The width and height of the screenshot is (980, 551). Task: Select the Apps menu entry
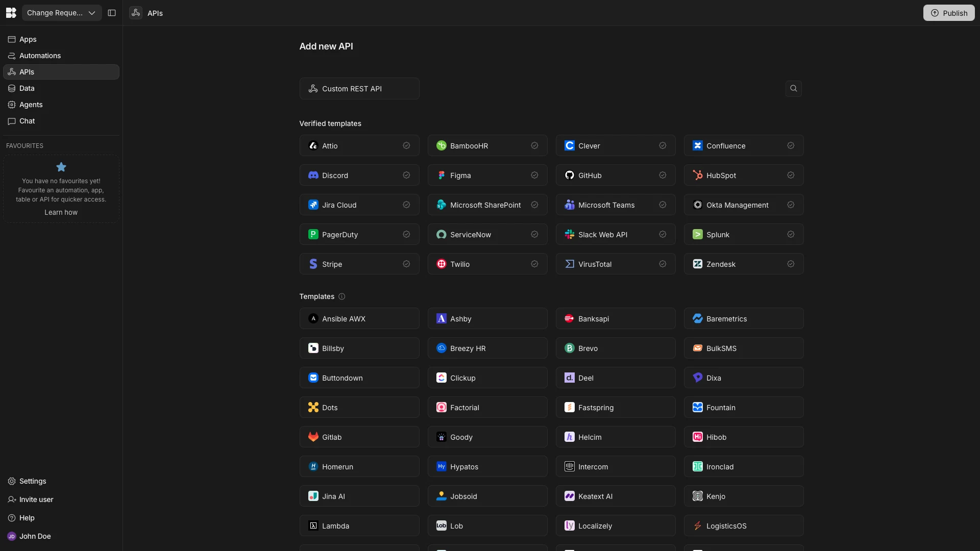pyautogui.click(x=28, y=39)
